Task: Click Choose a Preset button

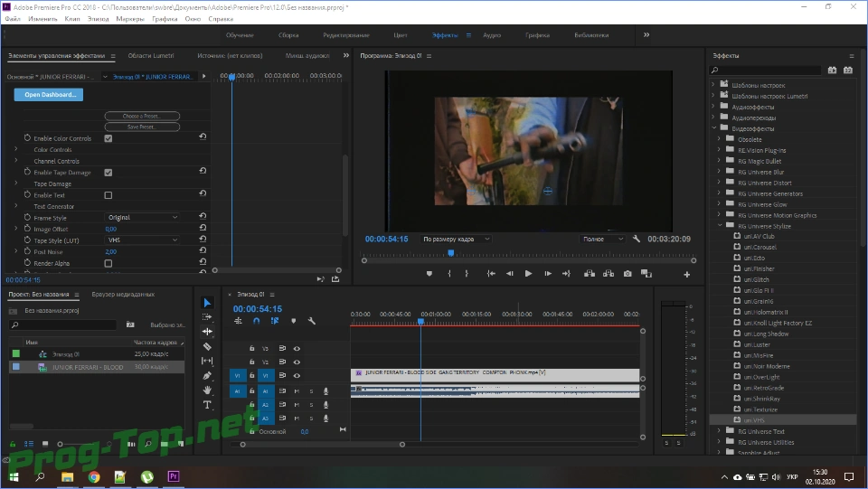Action: [x=142, y=117]
